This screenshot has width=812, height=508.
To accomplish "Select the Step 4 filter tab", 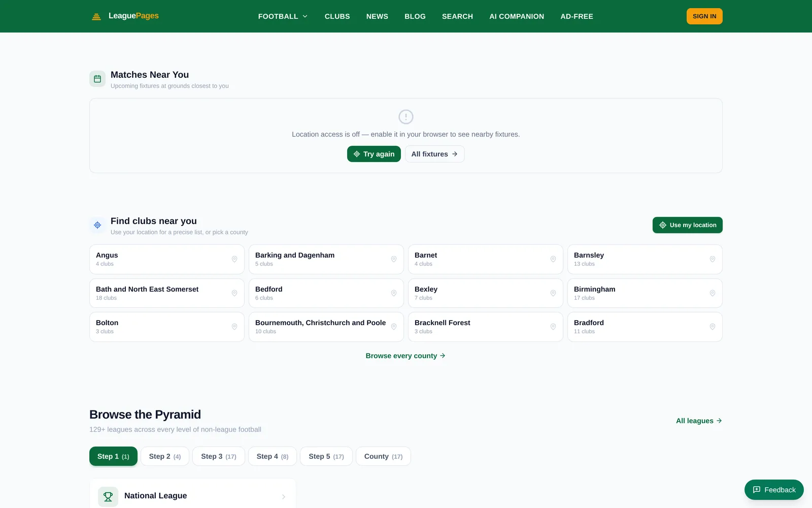I will pyautogui.click(x=273, y=456).
